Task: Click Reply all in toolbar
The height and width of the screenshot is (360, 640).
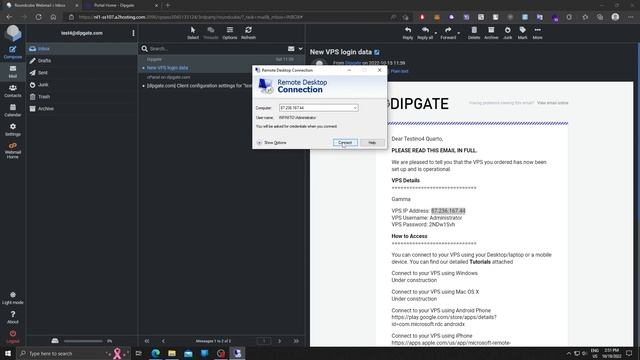Action: [425, 33]
